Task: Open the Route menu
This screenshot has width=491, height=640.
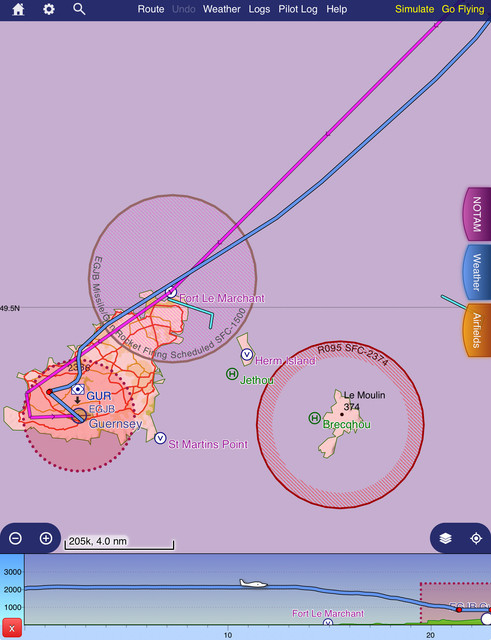Action: [151, 9]
